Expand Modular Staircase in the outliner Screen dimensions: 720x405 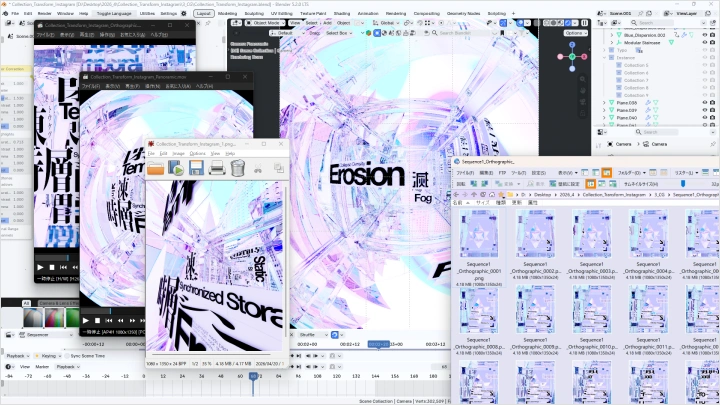pyautogui.click(x=612, y=43)
